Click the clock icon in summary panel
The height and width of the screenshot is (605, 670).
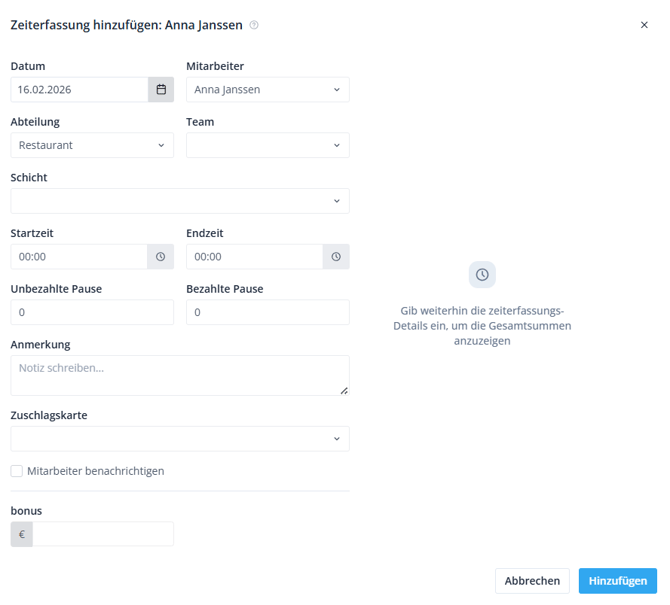point(482,275)
